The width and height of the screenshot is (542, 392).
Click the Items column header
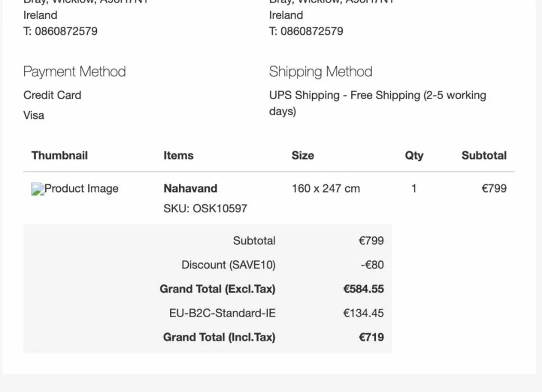pyautogui.click(x=178, y=156)
